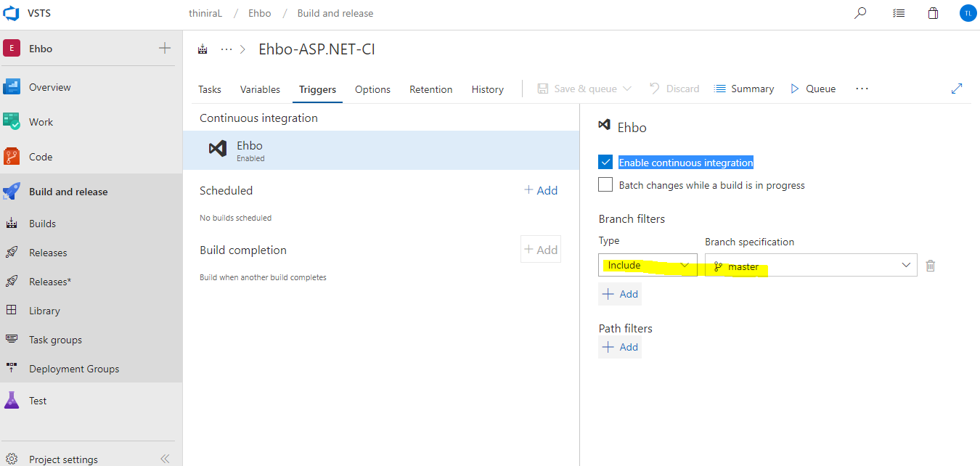Expand the Save & queue dropdown arrow
The width and height of the screenshot is (980, 466).
tap(627, 89)
